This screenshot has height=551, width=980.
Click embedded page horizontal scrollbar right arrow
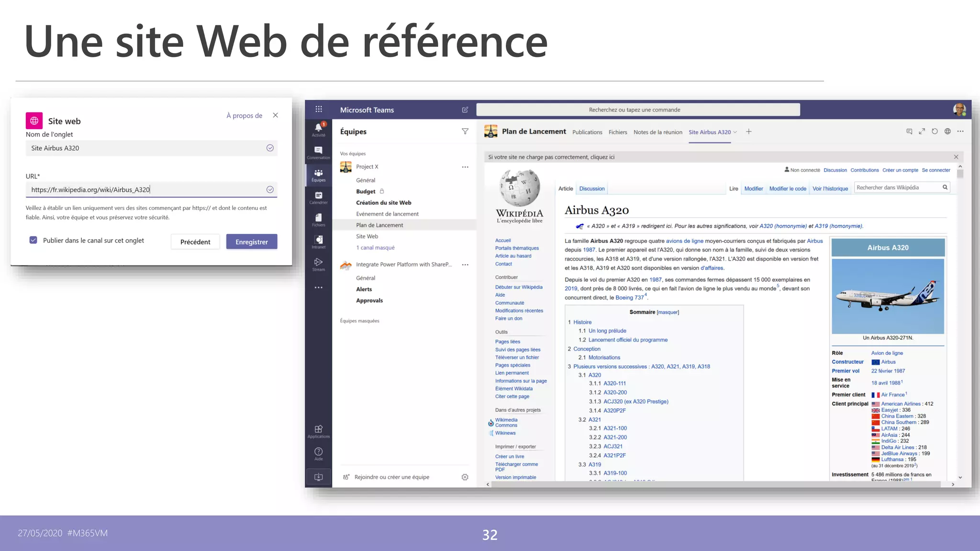click(x=953, y=484)
